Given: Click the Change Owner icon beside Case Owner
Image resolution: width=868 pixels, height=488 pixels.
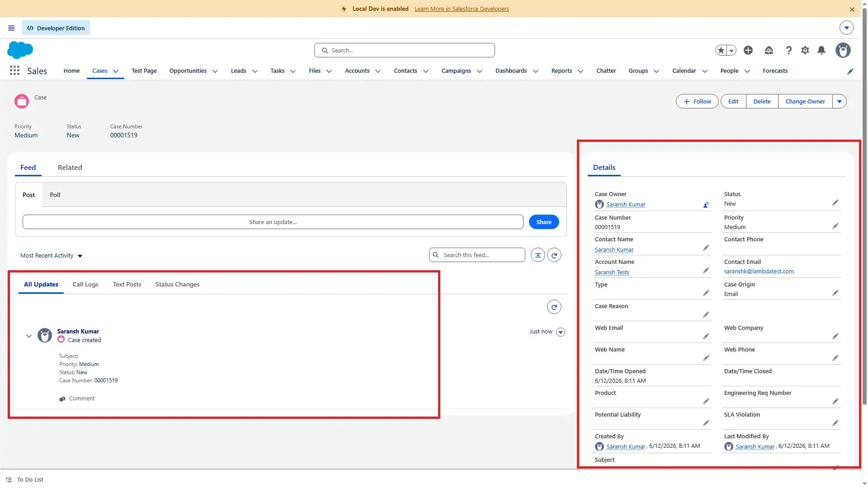Looking at the screenshot, I should click(706, 205).
